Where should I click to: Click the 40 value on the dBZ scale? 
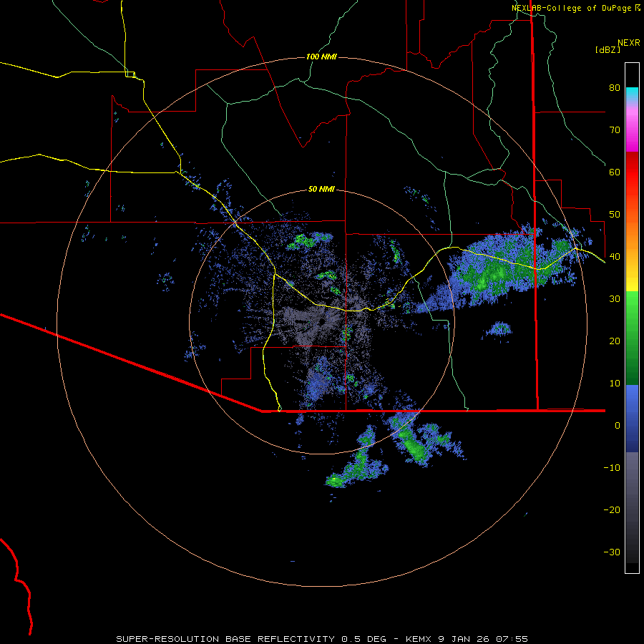tap(615, 257)
